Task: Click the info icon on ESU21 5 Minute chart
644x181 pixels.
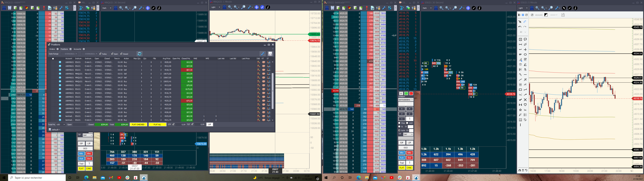Action: [x=575, y=8]
